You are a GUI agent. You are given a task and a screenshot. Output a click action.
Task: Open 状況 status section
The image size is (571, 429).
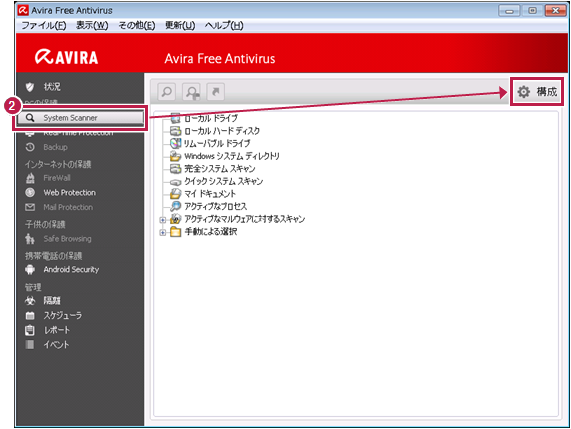(52, 87)
